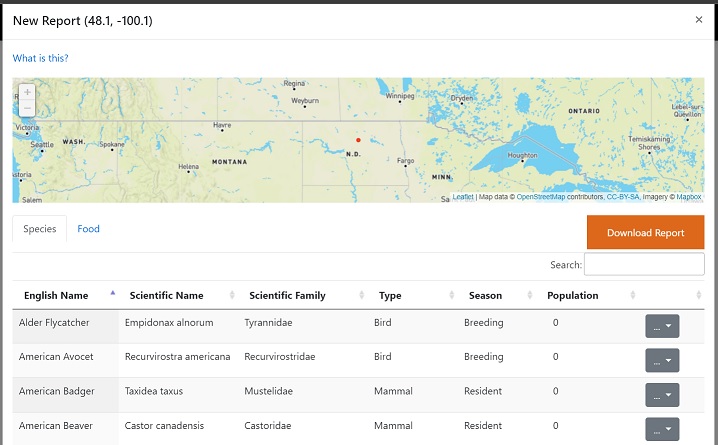Zoom in on the map
The height and width of the screenshot is (445, 718).
click(x=27, y=92)
